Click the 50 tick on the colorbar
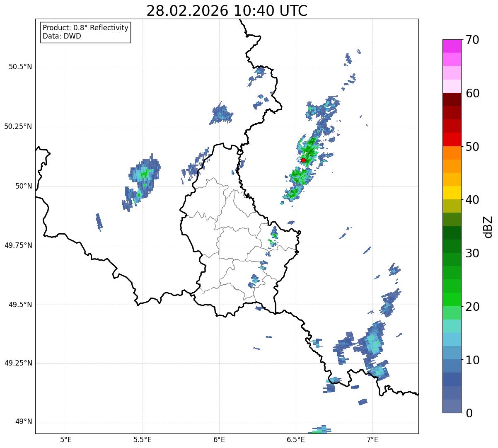 coord(472,147)
